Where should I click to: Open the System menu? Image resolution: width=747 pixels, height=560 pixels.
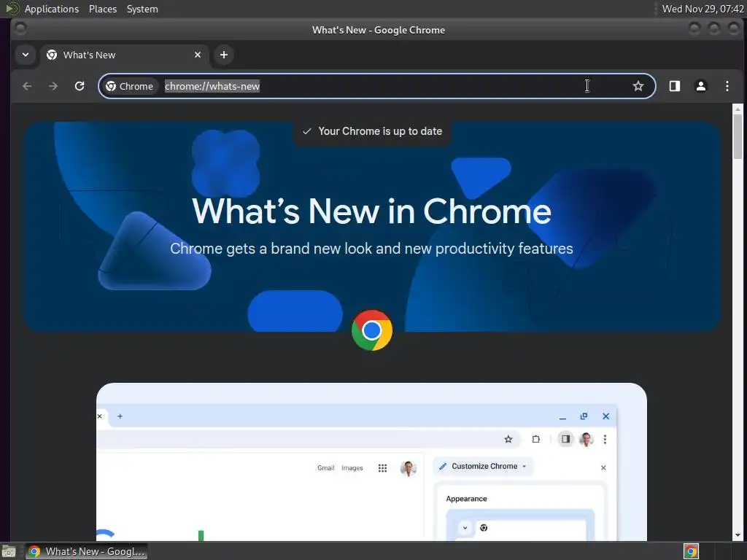coord(142,9)
